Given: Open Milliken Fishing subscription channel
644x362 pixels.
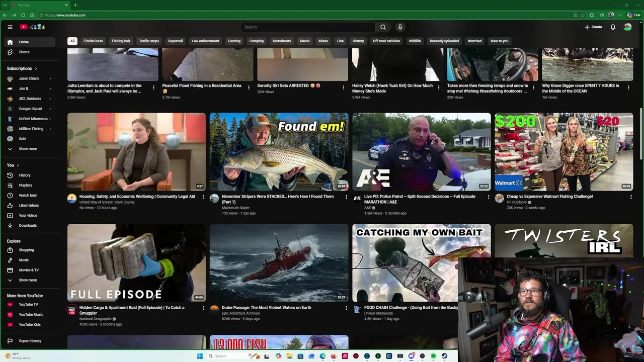Looking at the screenshot, I should pyautogui.click(x=31, y=129).
